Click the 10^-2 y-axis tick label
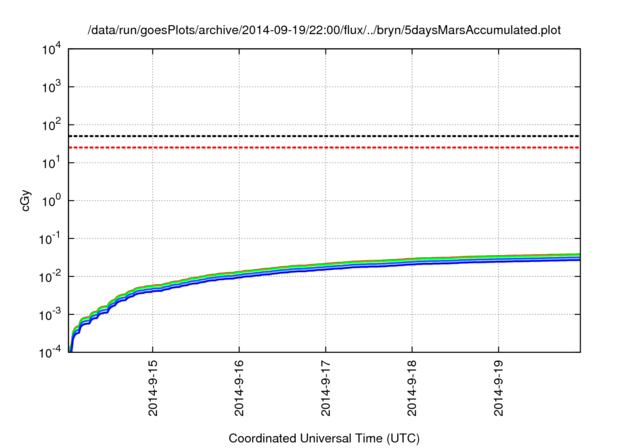The height and width of the screenshot is (448, 640). coord(50,277)
